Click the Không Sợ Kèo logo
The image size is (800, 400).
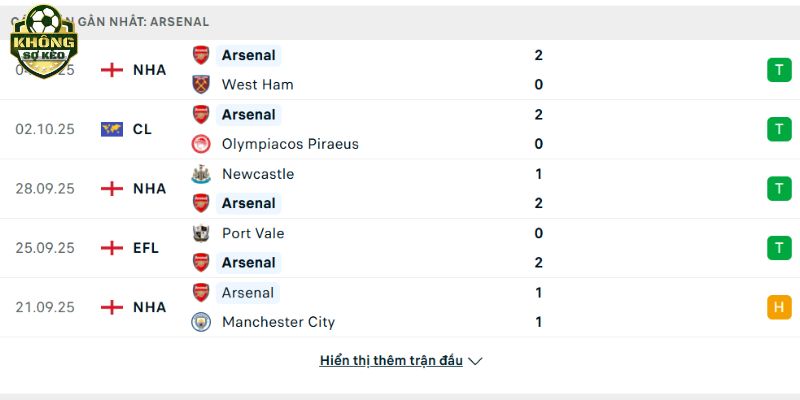[43, 41]
